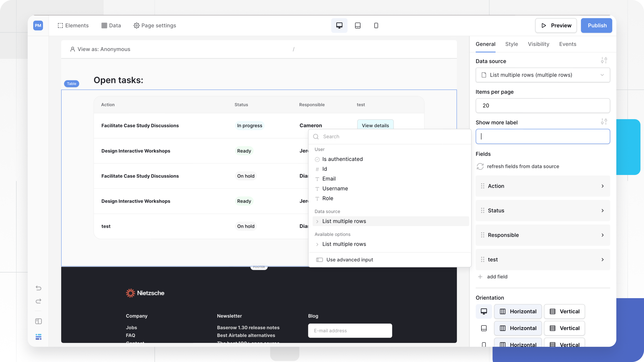Screen dimensions: 644x362
Task: Switch to the Events tab
Action: (568, 44)
